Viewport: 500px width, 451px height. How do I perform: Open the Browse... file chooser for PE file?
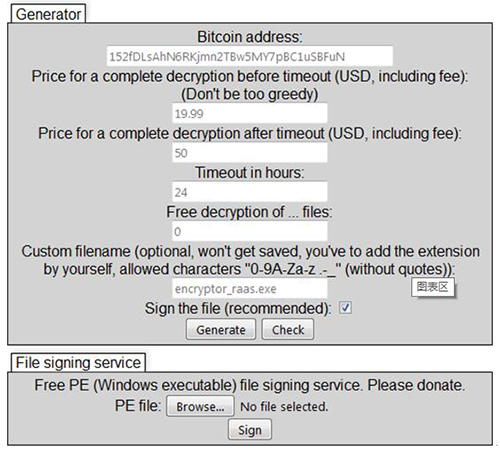200,406
